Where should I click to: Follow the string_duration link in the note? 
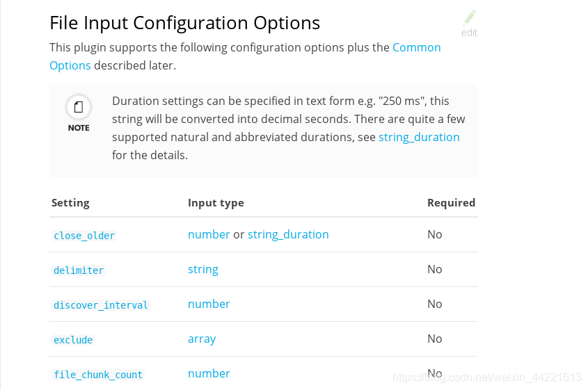click(x=419, y=137)
